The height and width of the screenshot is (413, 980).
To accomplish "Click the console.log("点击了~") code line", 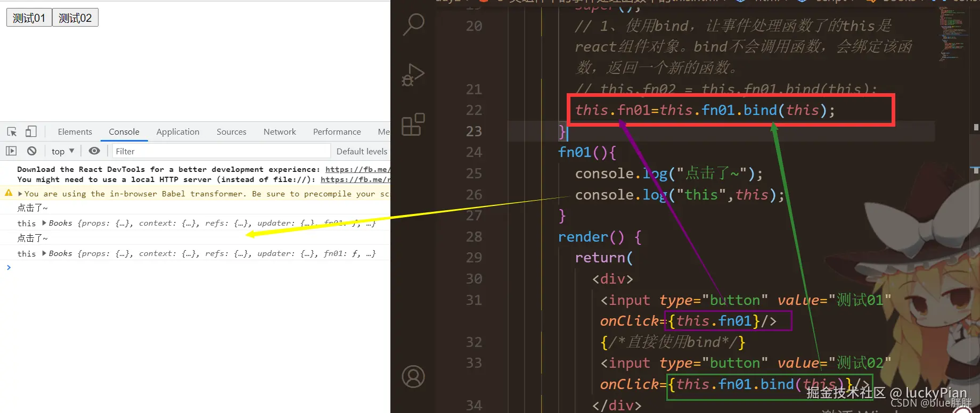I will [669, 174].
